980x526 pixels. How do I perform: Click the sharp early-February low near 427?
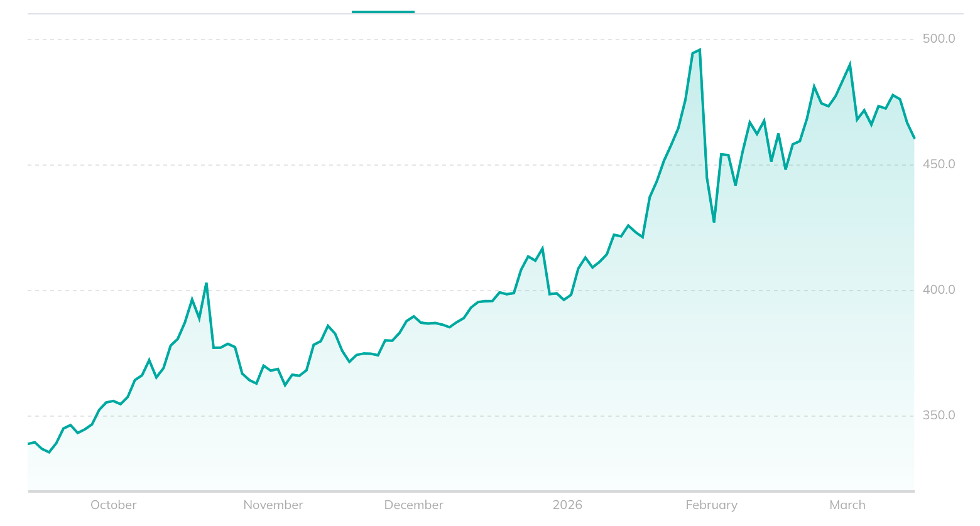point(714,222)
